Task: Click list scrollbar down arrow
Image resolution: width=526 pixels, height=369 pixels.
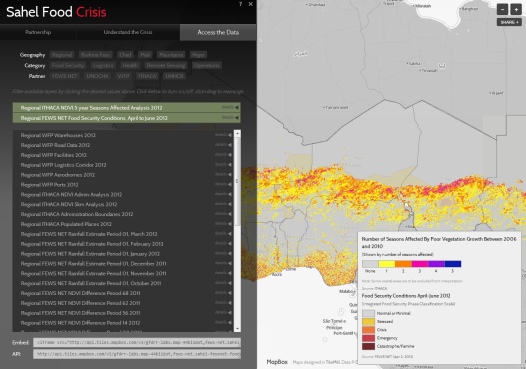Action: tap(238, 329)
